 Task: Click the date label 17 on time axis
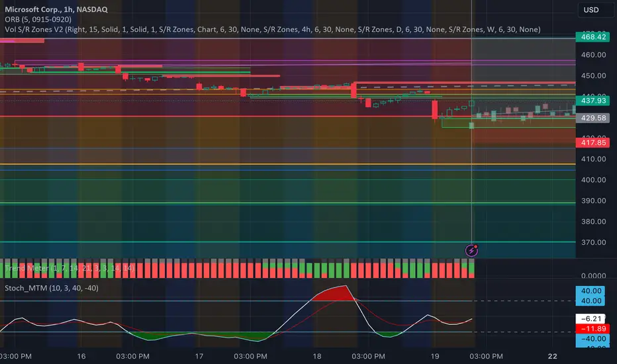[x=199, y=356]
